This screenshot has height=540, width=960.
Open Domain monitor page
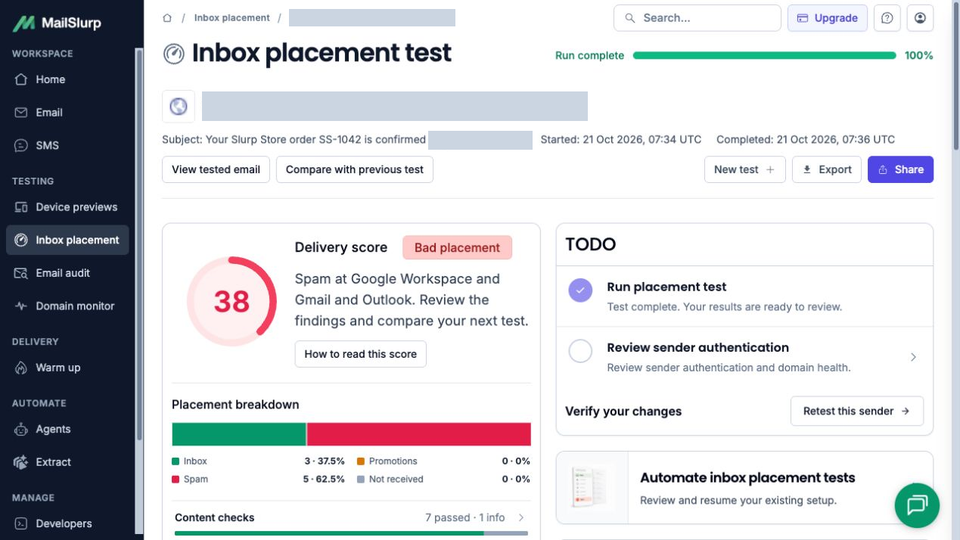(x=67, y=306)
